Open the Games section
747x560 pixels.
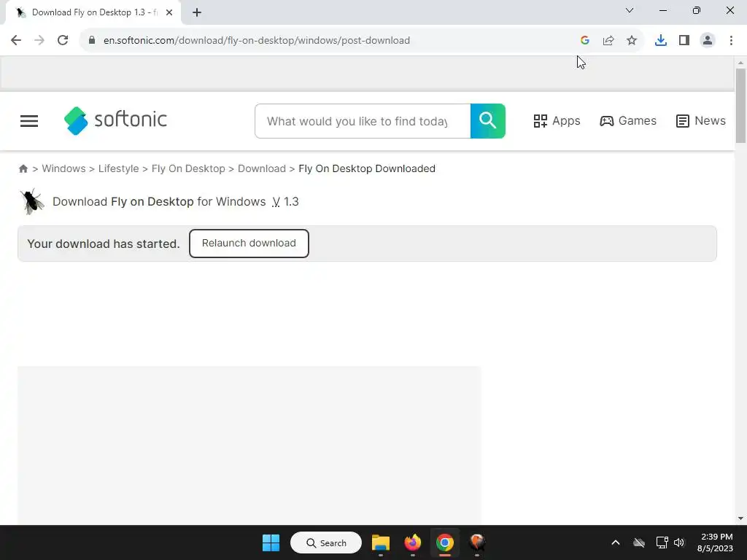(x=628, y=121)
